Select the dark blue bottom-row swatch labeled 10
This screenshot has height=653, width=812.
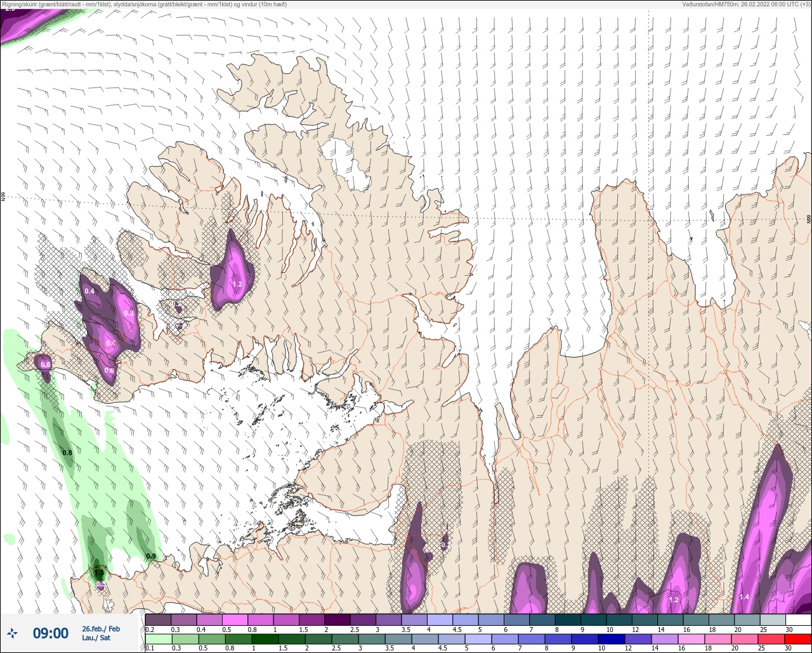click(612, 638)
